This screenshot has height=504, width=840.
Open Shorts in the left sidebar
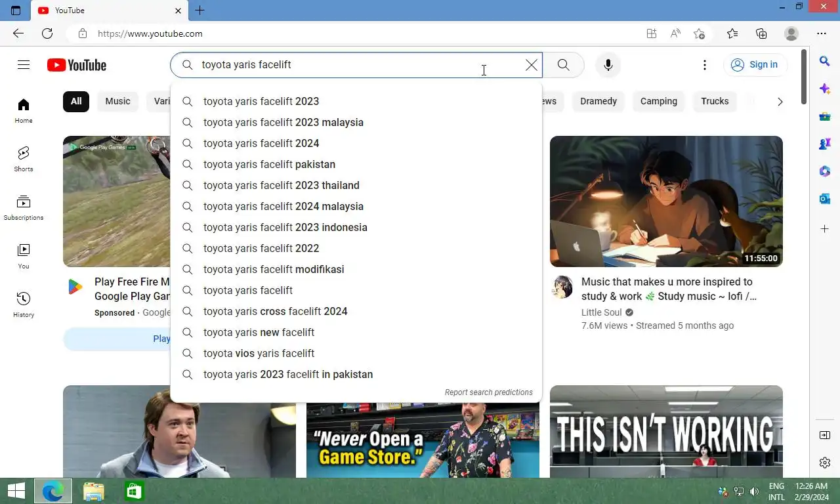24,159
